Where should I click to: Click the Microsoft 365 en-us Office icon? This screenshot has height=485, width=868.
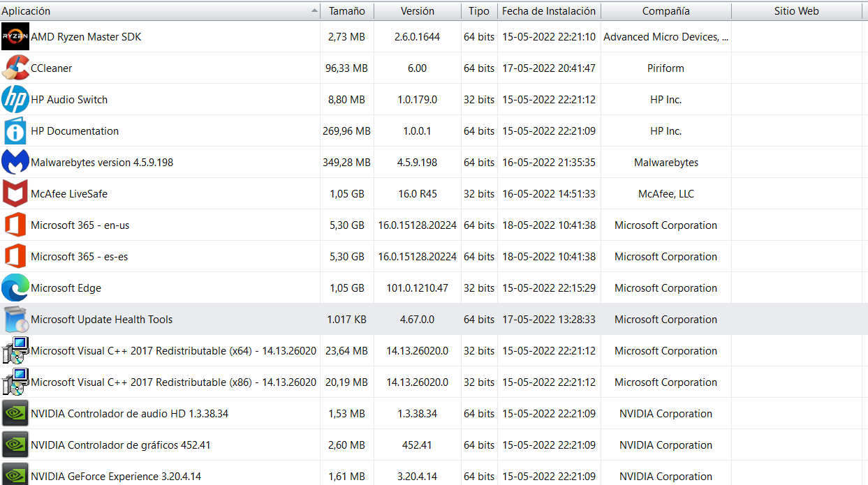[15, 225]
